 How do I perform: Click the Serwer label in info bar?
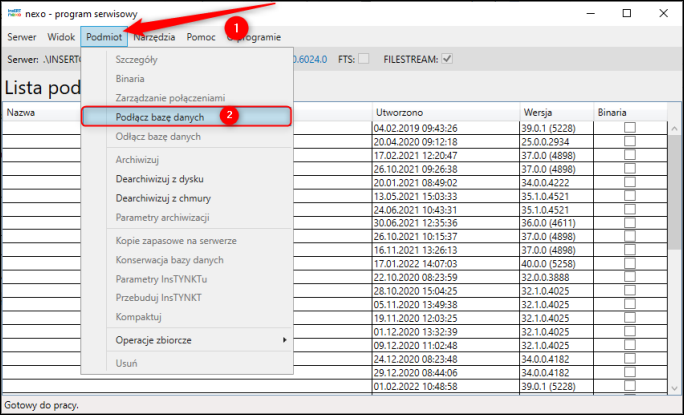pos(23,59)
